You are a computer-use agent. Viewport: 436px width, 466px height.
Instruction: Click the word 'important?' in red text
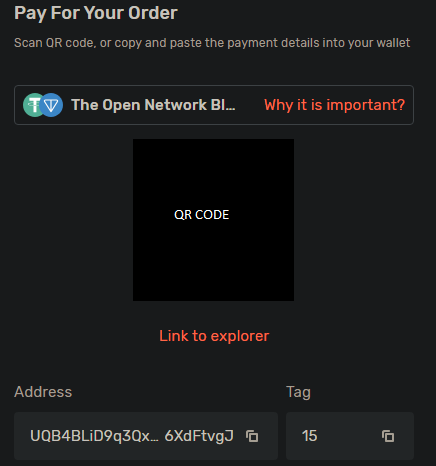(x=366, y=105)
